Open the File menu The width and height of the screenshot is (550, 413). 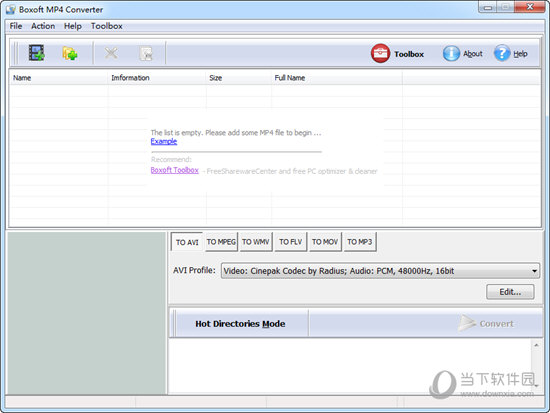click(16, 26)
